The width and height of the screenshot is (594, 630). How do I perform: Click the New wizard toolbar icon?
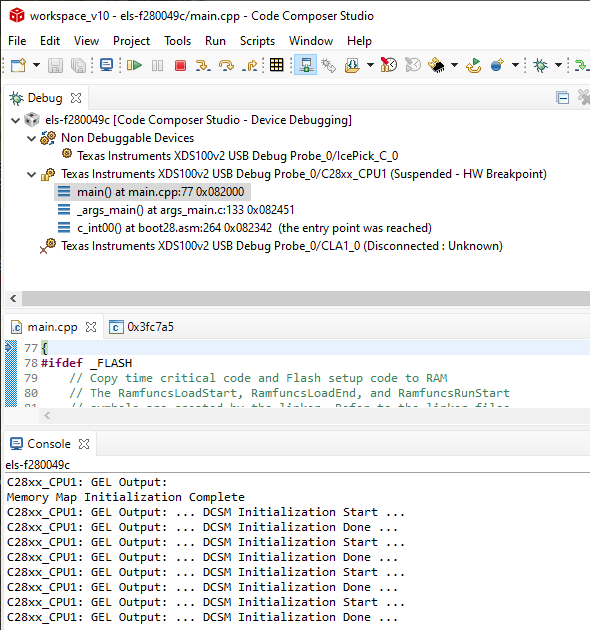[18, 65]
